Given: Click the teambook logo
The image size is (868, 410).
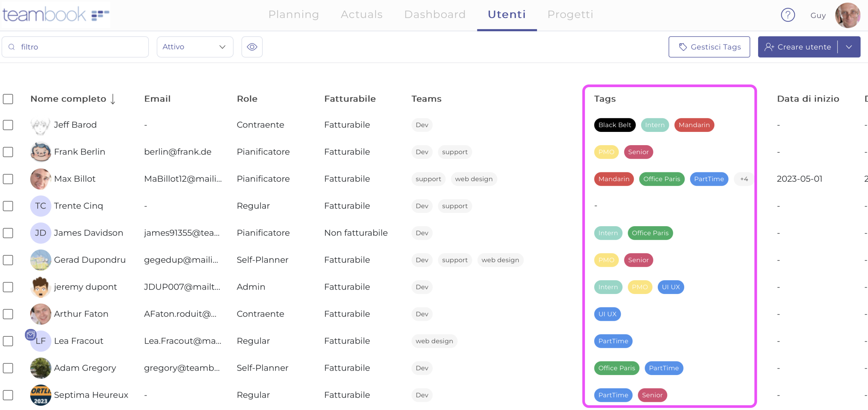Looking at the screenshot, I should [x=55, y=14].
